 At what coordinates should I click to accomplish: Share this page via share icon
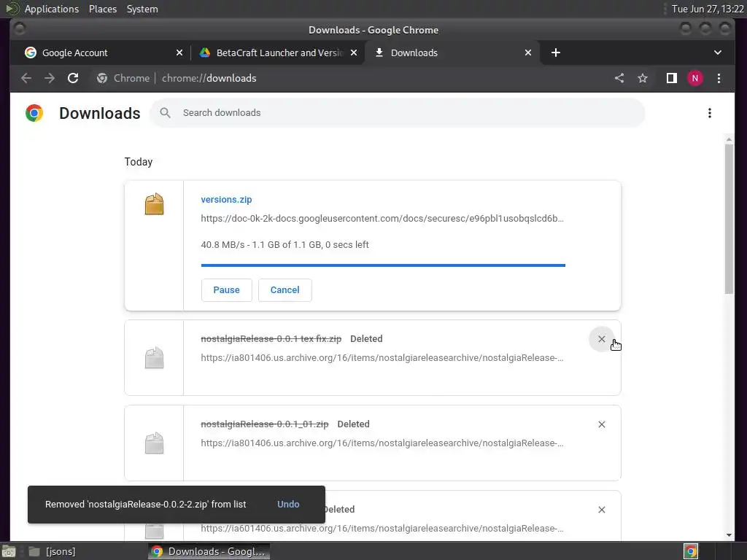tap(619, 78)
